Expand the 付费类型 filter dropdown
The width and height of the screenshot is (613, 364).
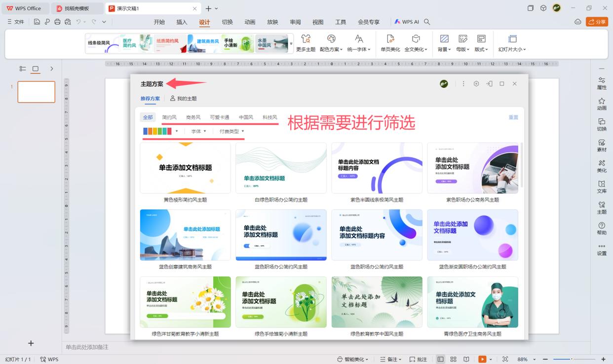pyautogui.click(x=231, y=131)
